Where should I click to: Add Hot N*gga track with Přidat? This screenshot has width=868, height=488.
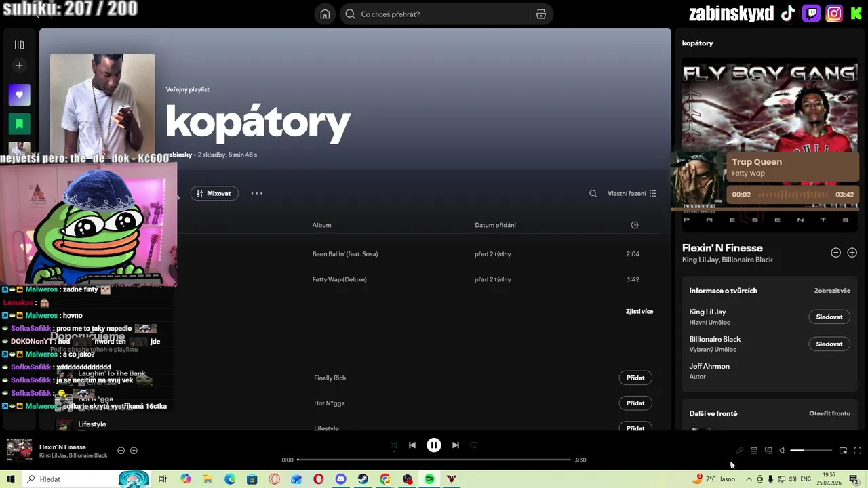click(x=635, y=403)
